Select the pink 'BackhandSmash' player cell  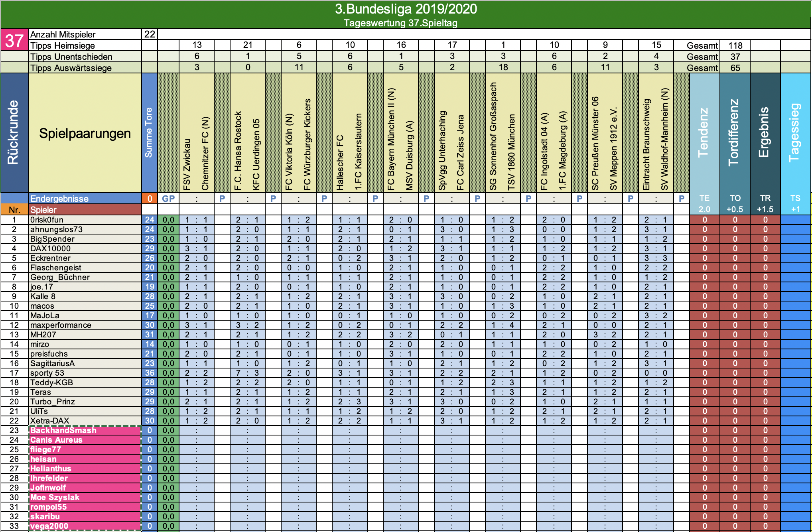pyautogui.click(x=85, y=430)
